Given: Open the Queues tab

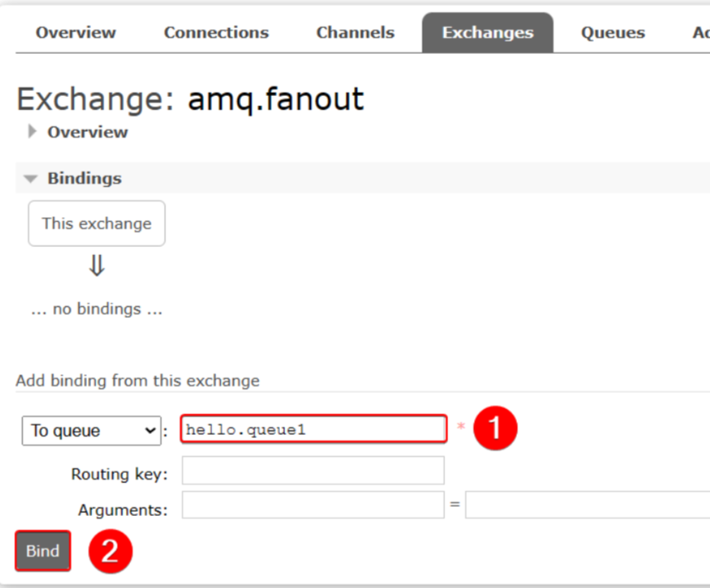Looking at the screenshot, I should coord(612,33).
